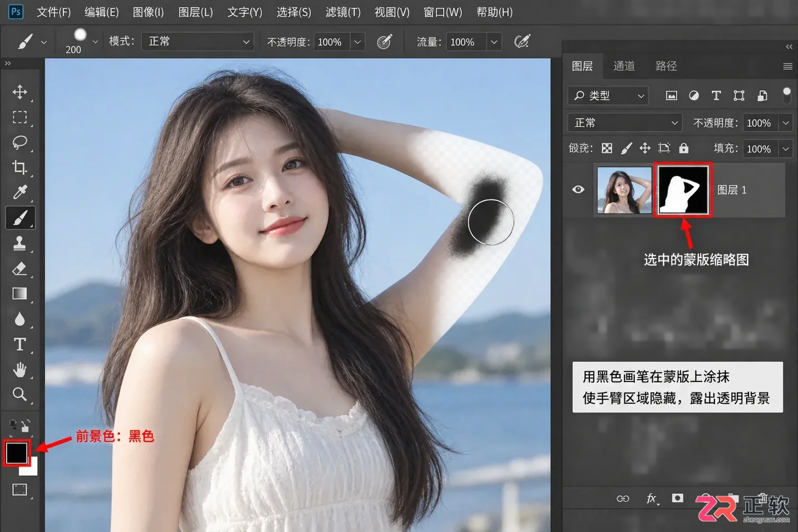This screenshot has width=798, height=532.
Task: Add a layer mask with bottom icon
Action: pyautogui.click(x=678, y=498)
